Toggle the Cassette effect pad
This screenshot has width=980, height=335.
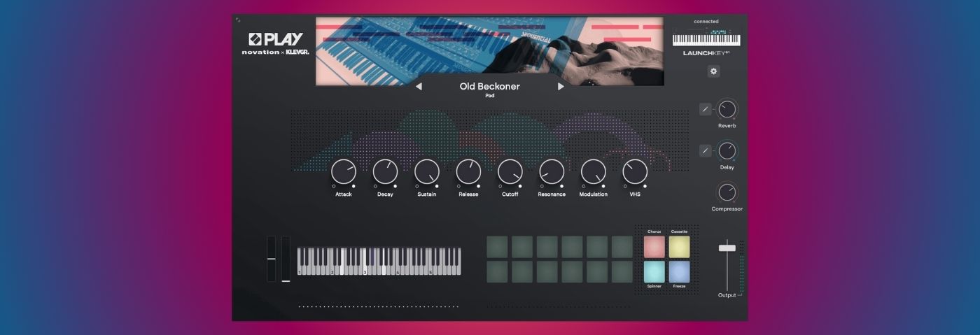pos(679,246)
